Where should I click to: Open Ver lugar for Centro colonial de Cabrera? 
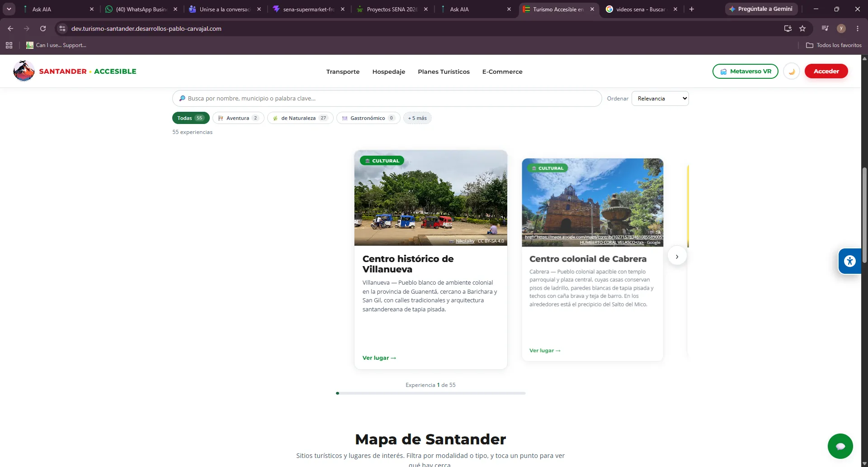pyautogui.click(x=545, y=351)
